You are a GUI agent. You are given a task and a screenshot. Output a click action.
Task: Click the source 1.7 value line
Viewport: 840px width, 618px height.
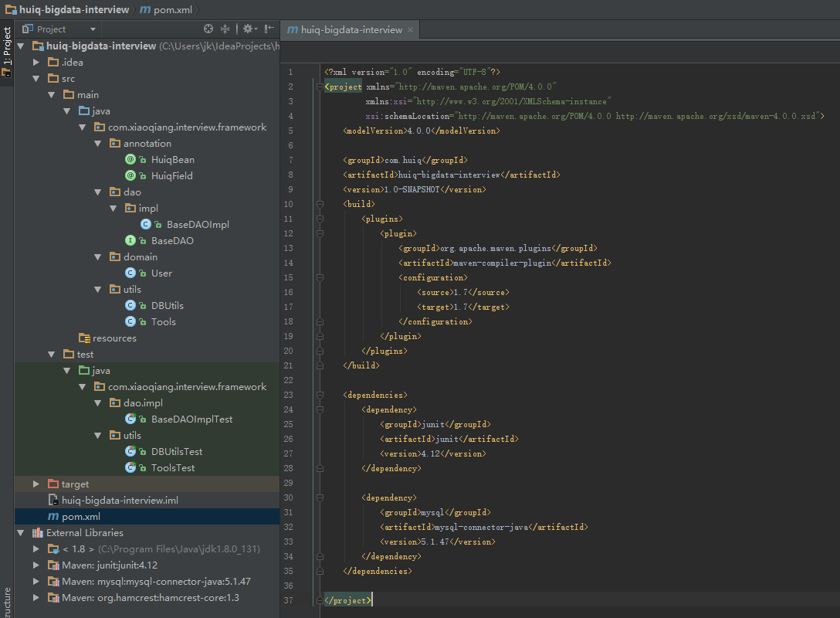(463, 293)
